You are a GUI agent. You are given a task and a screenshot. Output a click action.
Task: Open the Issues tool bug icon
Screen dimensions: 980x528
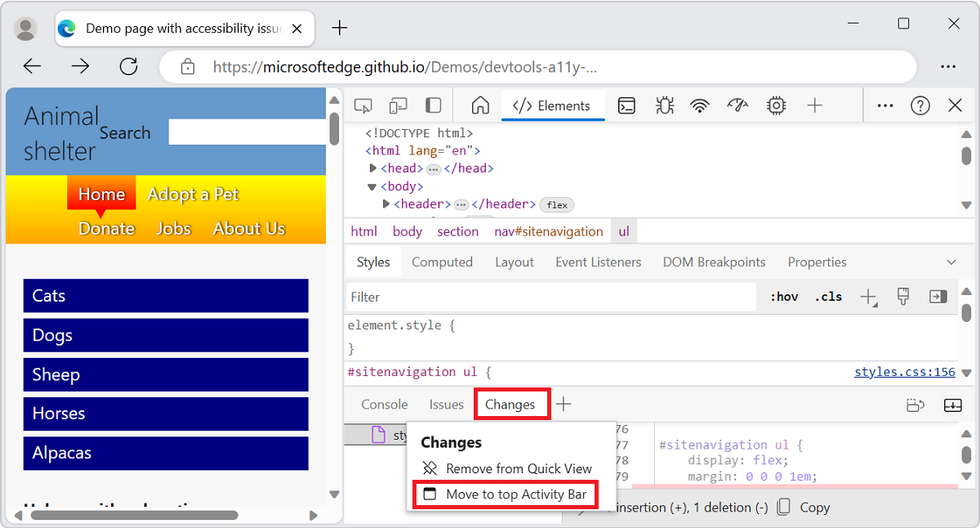tap(664, 105)
